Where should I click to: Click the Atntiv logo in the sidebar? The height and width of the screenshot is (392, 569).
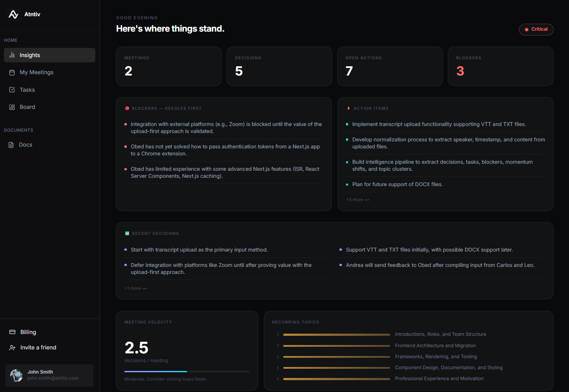13,14
